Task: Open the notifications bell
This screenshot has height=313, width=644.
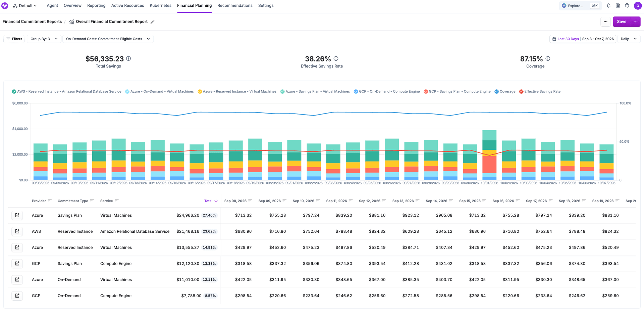Action: [x=609, y=6]
